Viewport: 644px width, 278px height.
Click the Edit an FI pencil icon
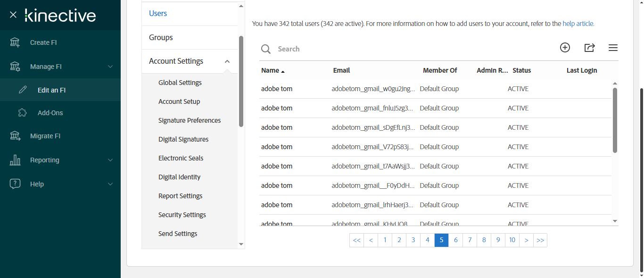[23, 90]
